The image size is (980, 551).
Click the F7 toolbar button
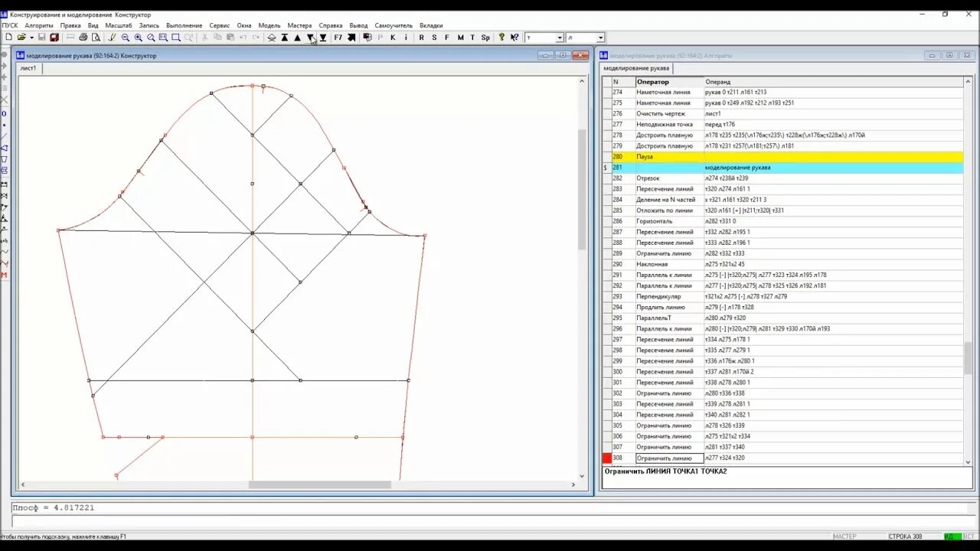[x=338, y=37]
